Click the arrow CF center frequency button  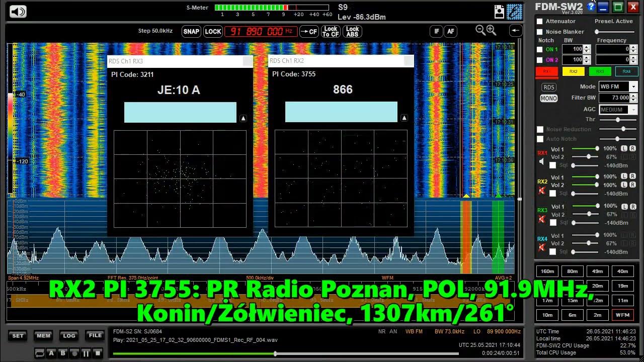pos(309,31)
